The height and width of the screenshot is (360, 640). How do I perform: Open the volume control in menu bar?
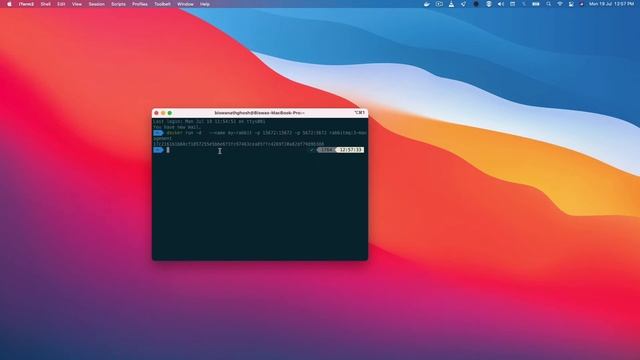tap(500, 4)
